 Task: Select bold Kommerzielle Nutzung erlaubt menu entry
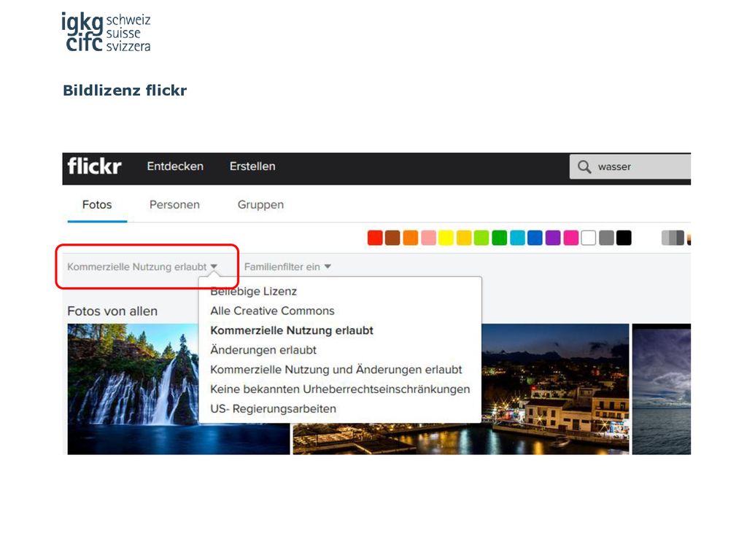click(x=292, y=330)
